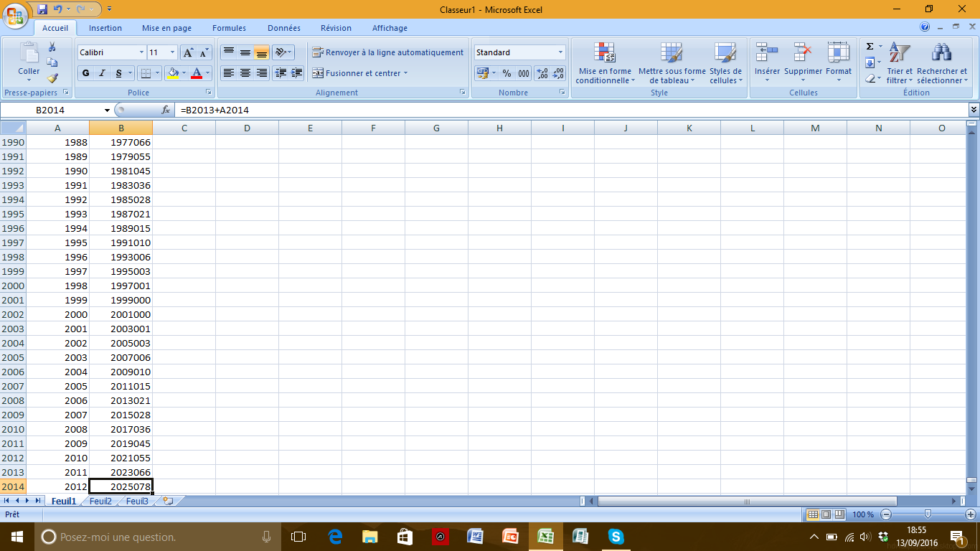Switch to the Feuil2 sheet tab
This screenshot has width=980, height=551.
point(100,501)
